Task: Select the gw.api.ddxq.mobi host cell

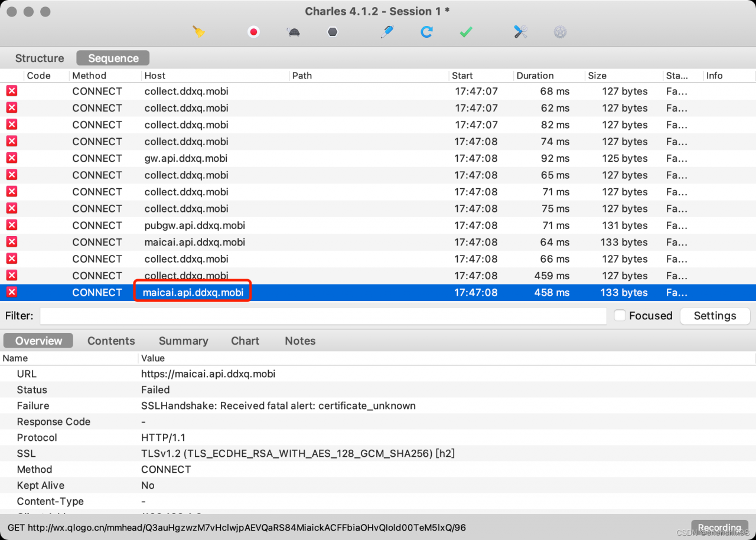Action: [x=185, y=158]
